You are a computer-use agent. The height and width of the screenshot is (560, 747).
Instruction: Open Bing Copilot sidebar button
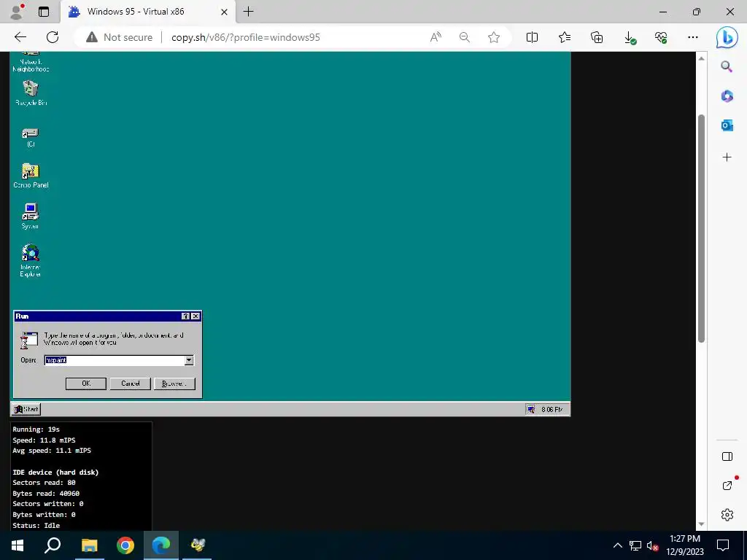click(x=727, y=37)
